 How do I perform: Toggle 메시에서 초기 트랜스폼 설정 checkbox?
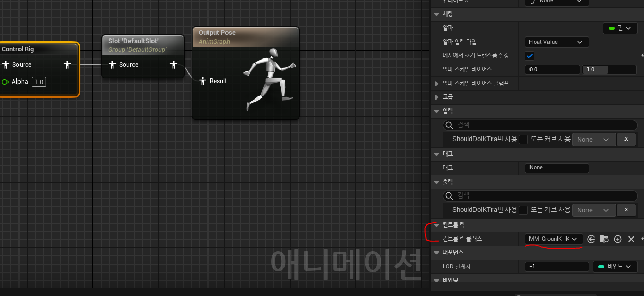(x=529, y=55)
